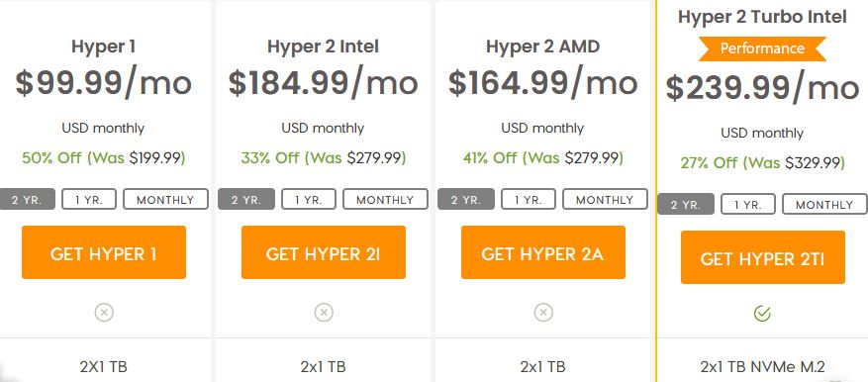Screen dimensions: 868x382
Task: Select 1 YR. billing for Hyper 1
Action: click(89, 199)
